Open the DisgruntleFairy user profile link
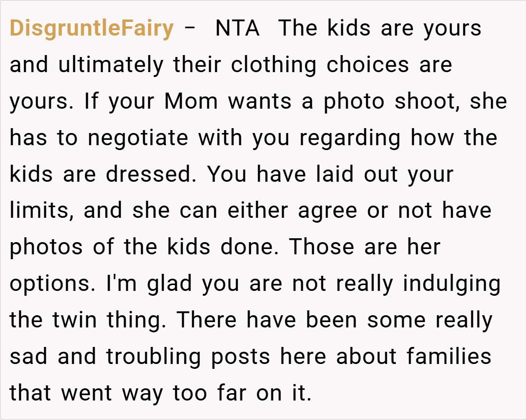 click(x=92, y=29)
